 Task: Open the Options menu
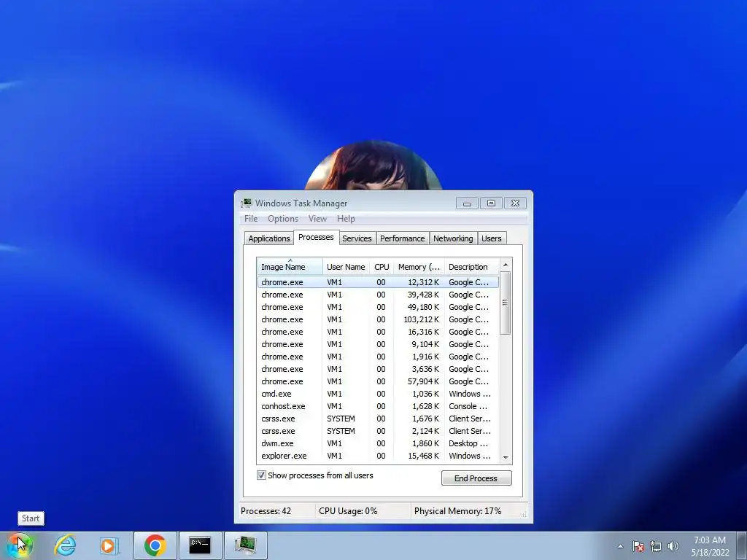point(283,219)
